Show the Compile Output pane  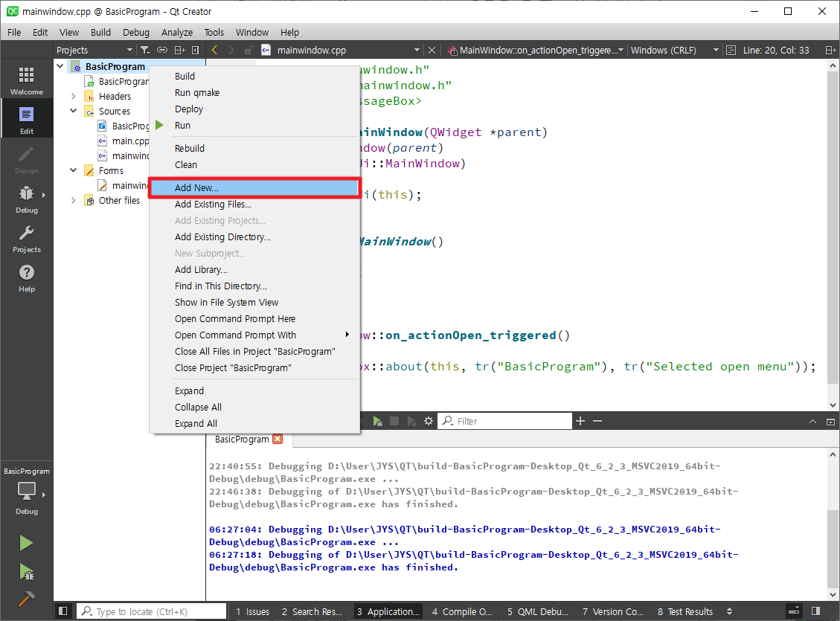462,611
